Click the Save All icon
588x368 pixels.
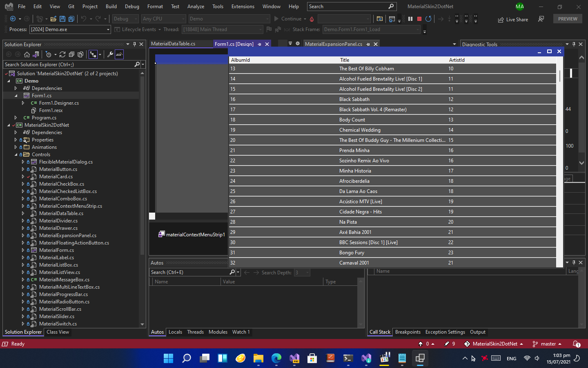pos(71,19)
